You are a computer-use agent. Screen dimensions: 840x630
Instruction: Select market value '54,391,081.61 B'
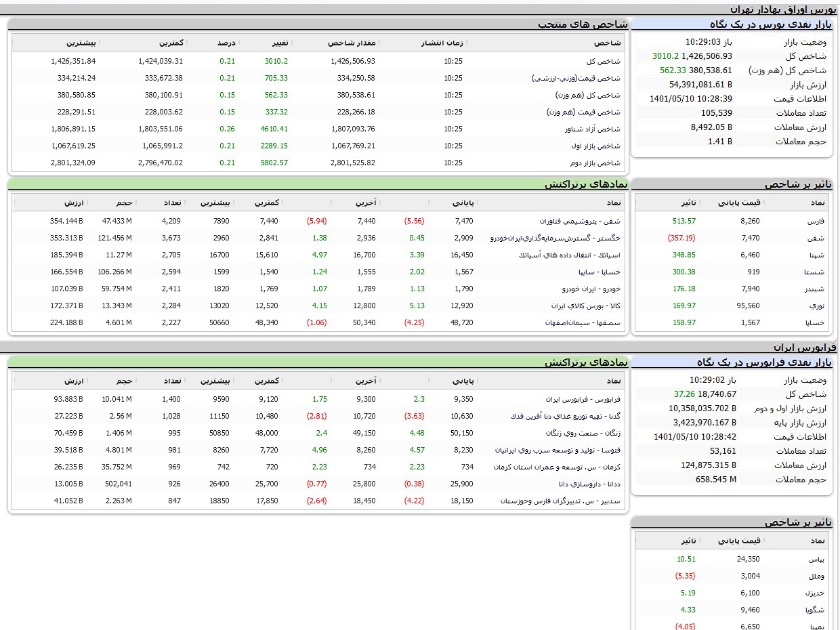[x=700, y=85]
